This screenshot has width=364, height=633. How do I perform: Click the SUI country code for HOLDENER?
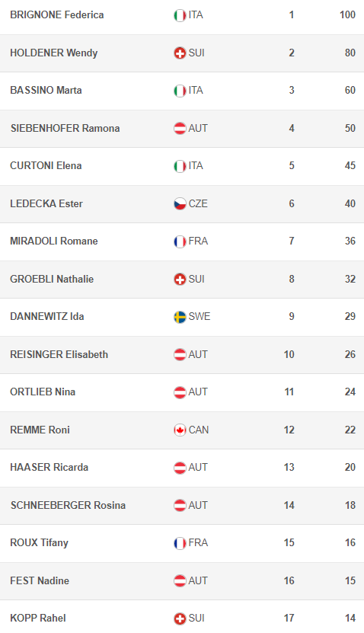click(x=196, y=53)
